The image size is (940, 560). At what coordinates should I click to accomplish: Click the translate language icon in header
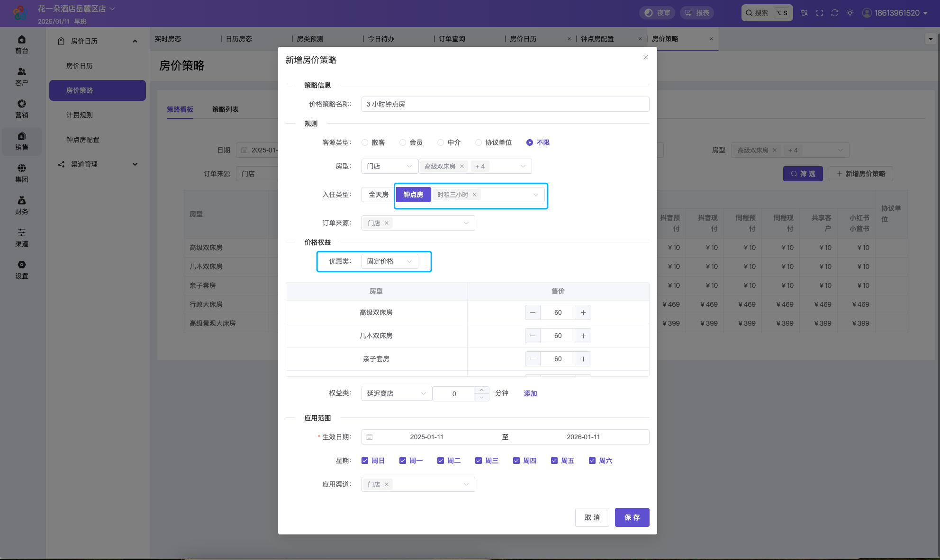(x=804, y=13)
